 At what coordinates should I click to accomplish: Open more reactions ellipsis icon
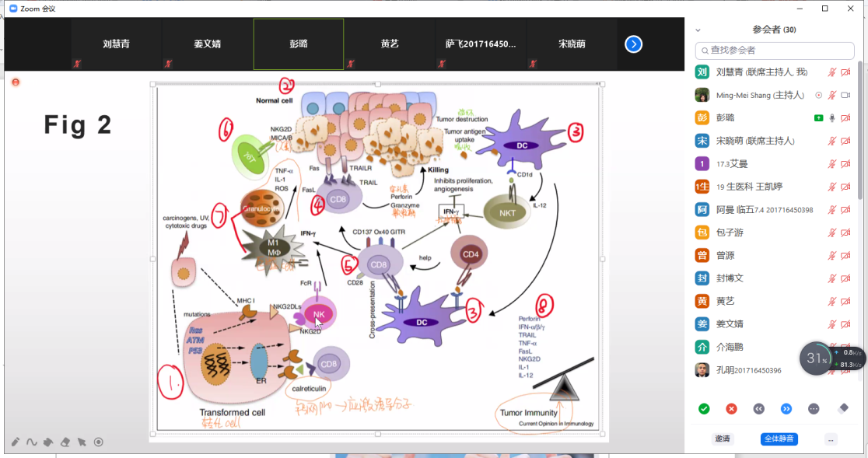click(x=814, y=409)
